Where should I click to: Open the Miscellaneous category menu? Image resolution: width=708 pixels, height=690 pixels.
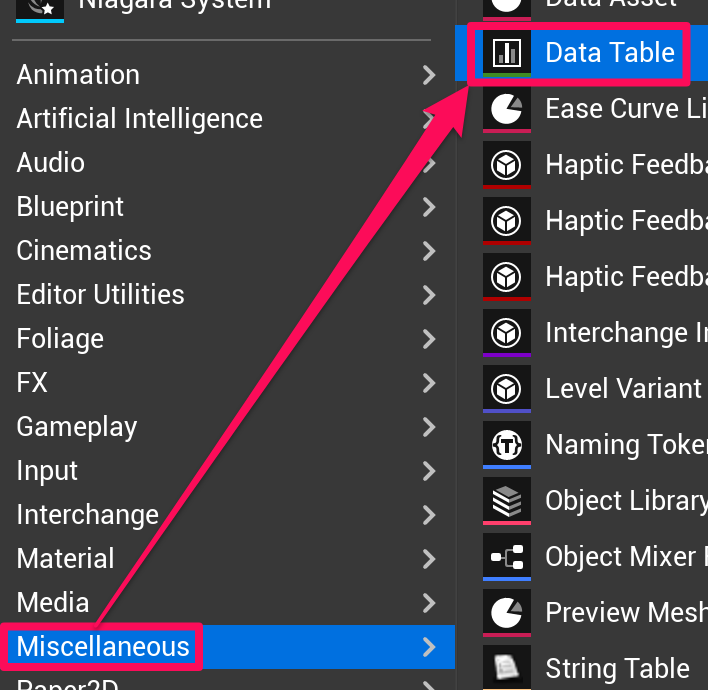(x=103, y=647)
